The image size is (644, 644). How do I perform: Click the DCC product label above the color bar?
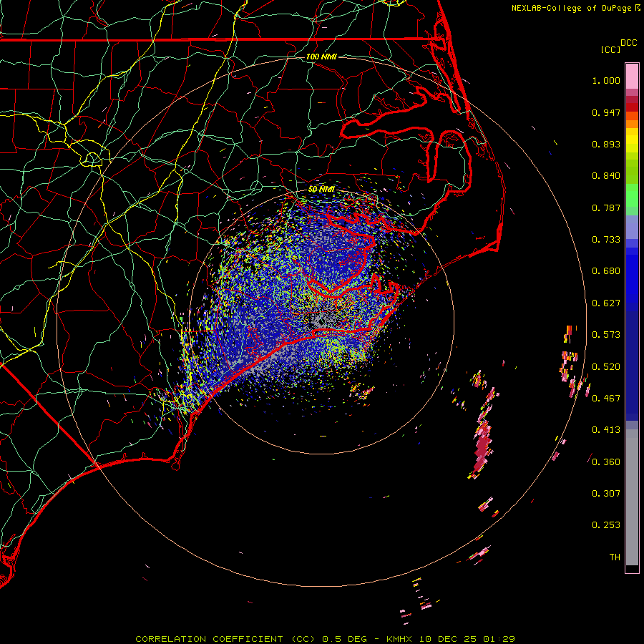tap(628, 43)
